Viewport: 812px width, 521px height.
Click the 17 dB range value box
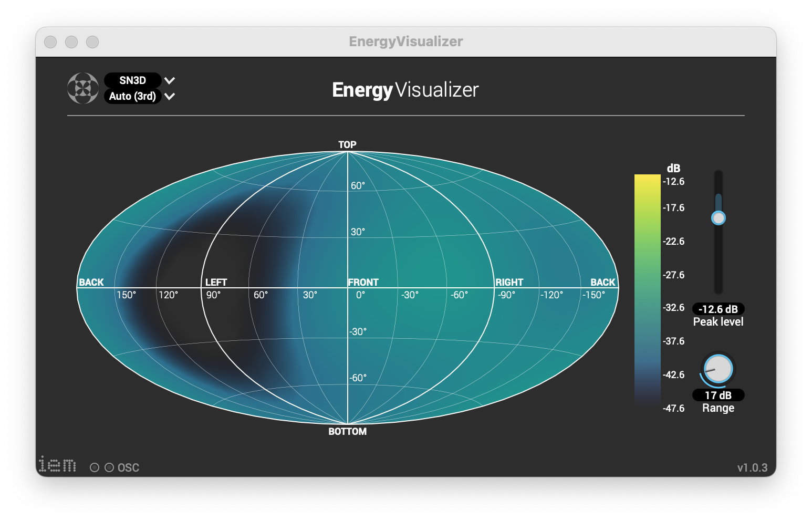(x=718, y=395)
